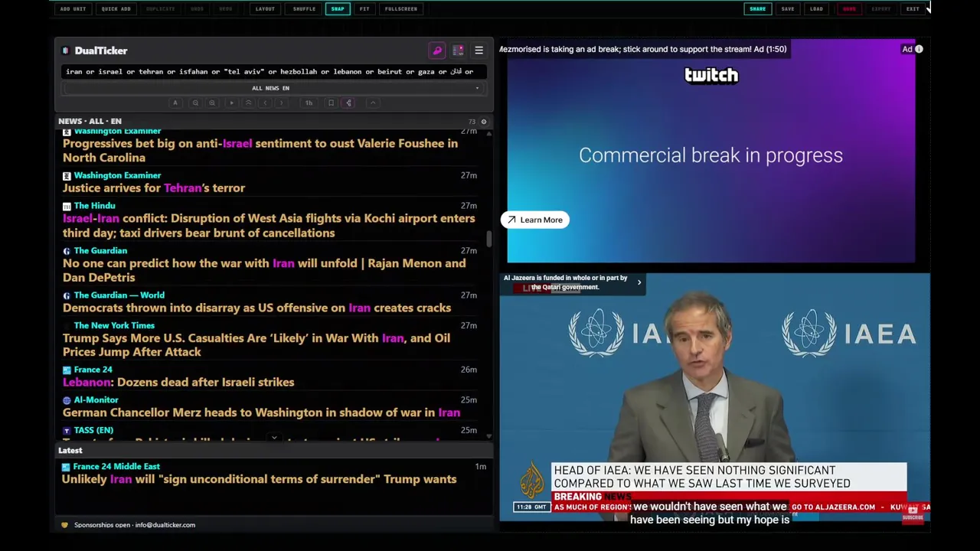This screenshot has height=551, width=980.
Task: Click the double chevron up icon
Action: (248, 103)
